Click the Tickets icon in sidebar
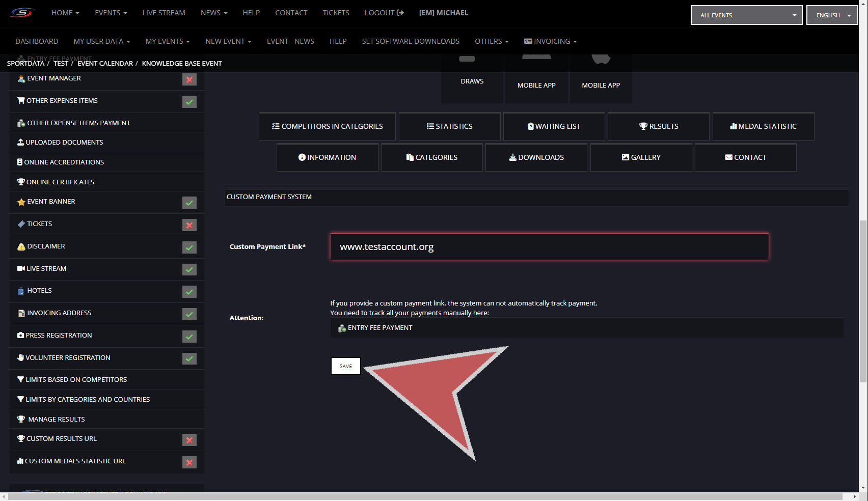868x501 pixels. pyautogui.click(x=21, y=224)
